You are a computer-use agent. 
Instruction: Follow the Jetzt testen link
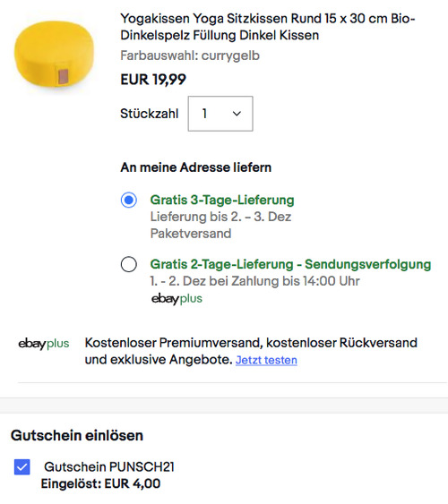click(x=266, y=360)
